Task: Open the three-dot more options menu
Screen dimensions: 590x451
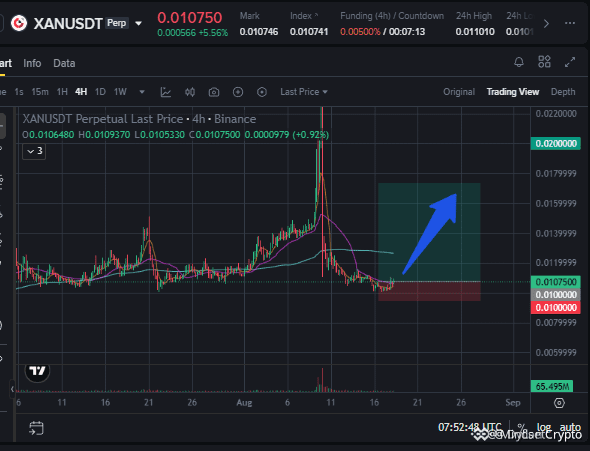Action: click(570, 23)
